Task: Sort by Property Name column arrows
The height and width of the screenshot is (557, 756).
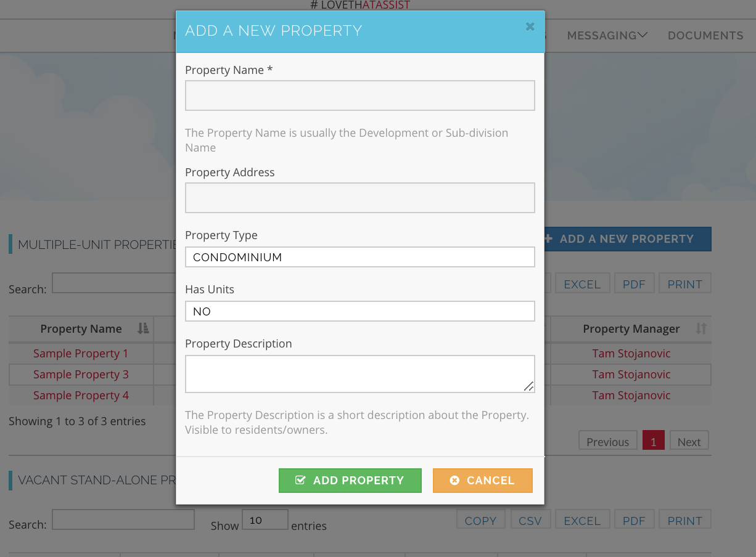Action: (x=143, y=328)
